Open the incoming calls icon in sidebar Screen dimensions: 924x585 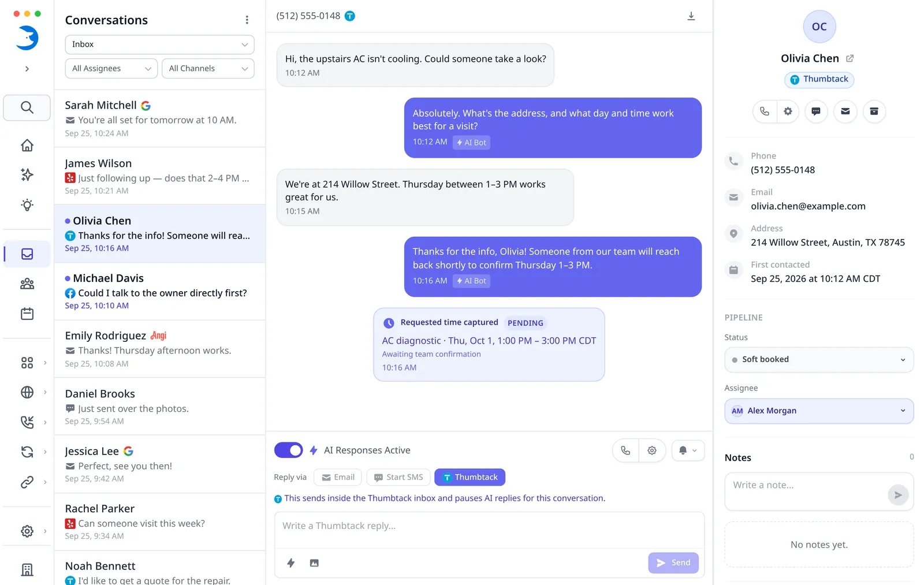pyautogui.click(x=27, y=422)
